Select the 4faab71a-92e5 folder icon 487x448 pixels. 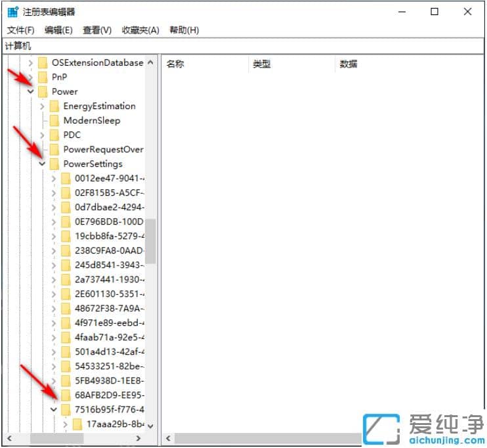[x=66, y=338]
